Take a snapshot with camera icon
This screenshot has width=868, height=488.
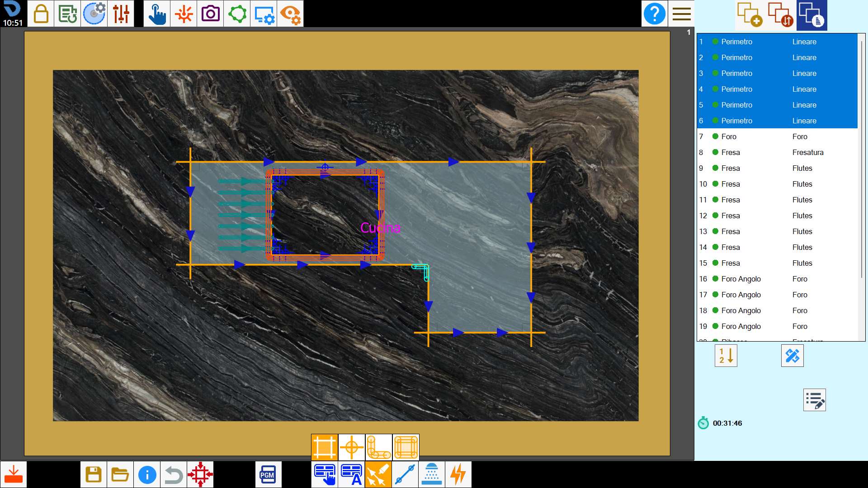(x=210, y=14)
